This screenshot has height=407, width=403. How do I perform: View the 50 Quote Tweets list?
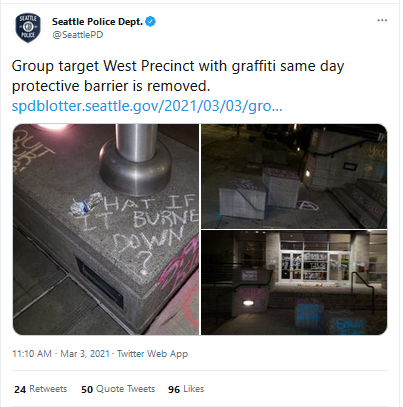point(118,389)
